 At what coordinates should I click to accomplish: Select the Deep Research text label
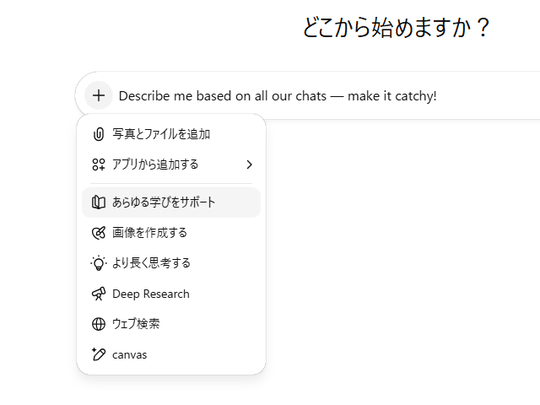(151, 294)
